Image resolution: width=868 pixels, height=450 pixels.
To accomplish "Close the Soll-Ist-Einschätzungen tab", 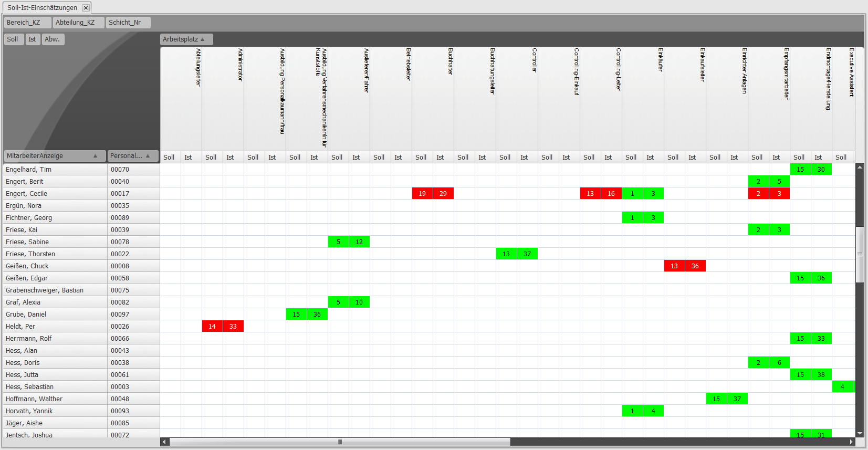I will tap(86, 8).
